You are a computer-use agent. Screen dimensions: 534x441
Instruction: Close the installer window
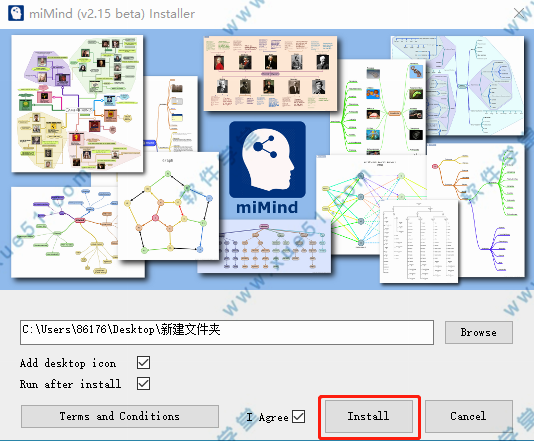(519, 14)
